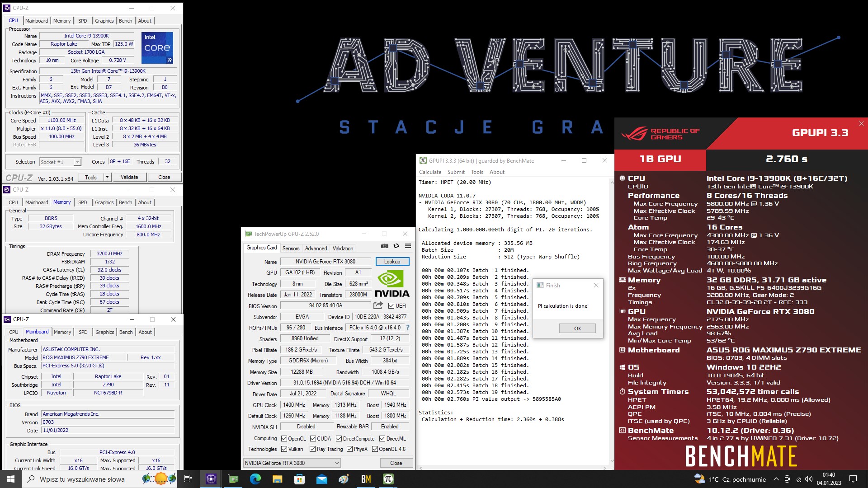Click the Validate button in CPU-Z
Viewport: 868px width, 488px height.
point(129,177)
